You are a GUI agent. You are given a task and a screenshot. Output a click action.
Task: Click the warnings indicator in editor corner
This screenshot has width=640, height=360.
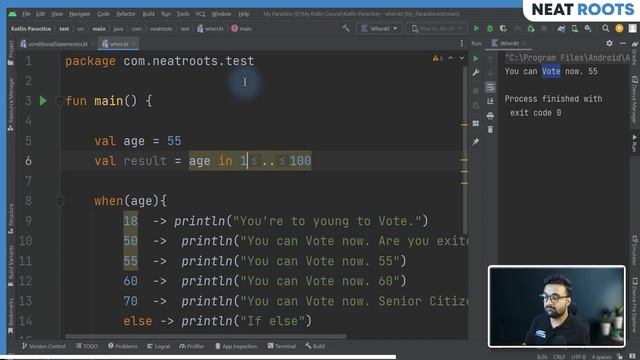pos(438,58)
